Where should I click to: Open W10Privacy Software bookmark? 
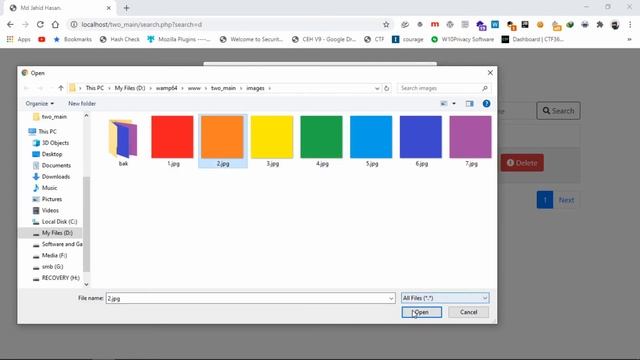click(462, 39)
